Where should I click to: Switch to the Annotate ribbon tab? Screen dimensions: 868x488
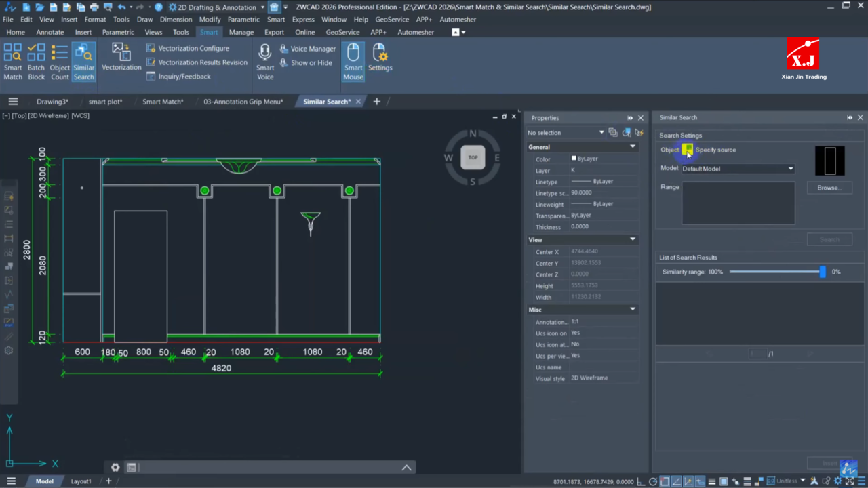[x=50, y=32]
